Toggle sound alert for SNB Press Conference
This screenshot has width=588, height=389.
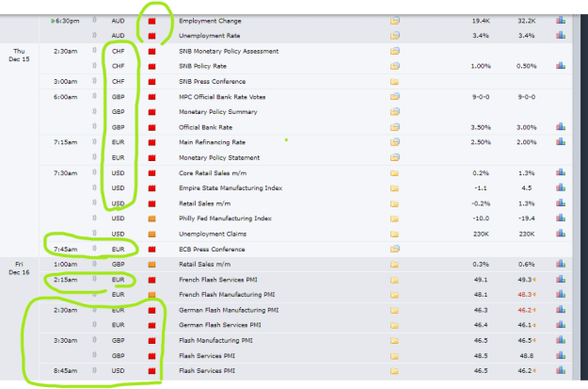pos(94,80)
